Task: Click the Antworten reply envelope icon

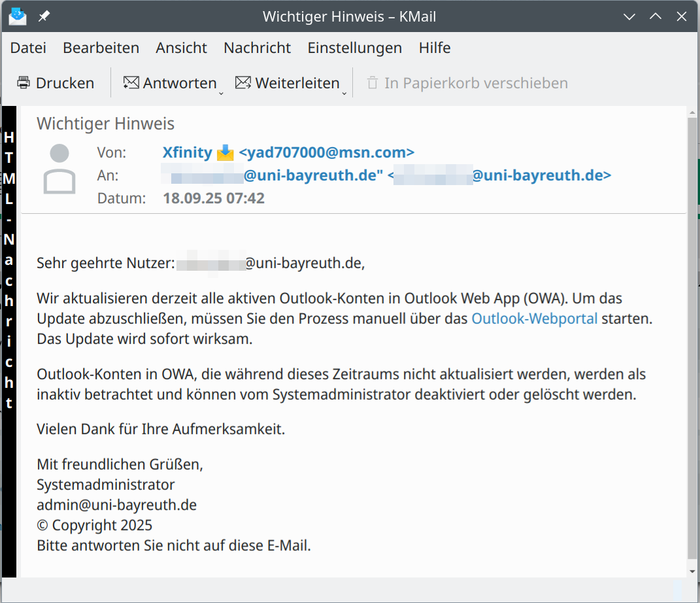Action: pyautogui.click(x=131, y=83)
